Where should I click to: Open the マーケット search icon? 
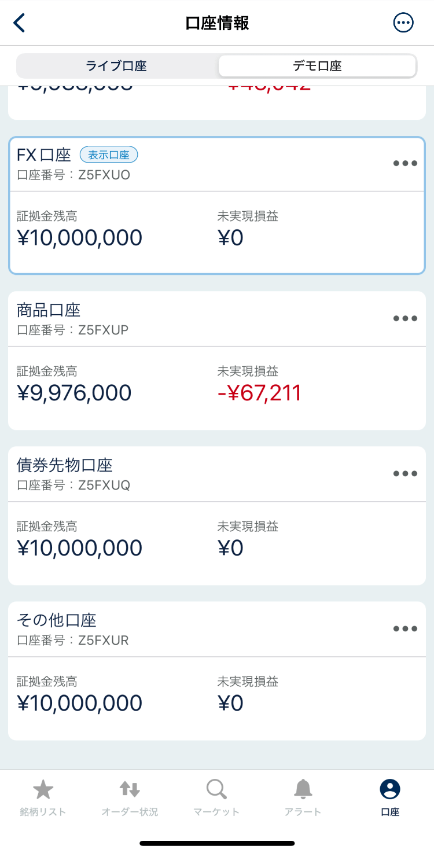click(x=216, y=790)
